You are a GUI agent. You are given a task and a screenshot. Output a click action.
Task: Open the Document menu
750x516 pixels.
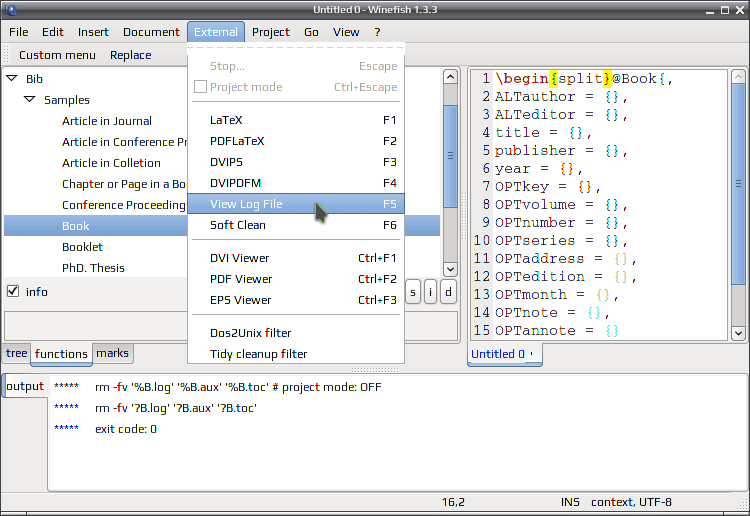coord(151,32)
